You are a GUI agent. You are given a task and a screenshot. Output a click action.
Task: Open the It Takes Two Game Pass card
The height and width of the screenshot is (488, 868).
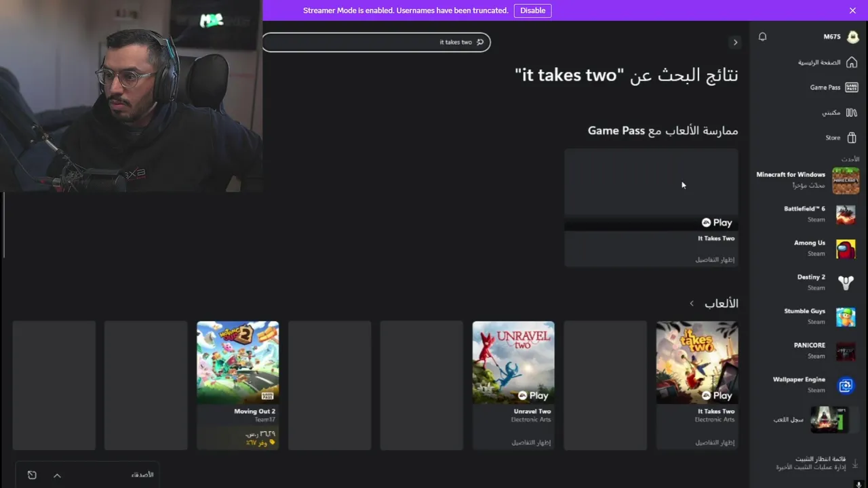coord(651,207)
